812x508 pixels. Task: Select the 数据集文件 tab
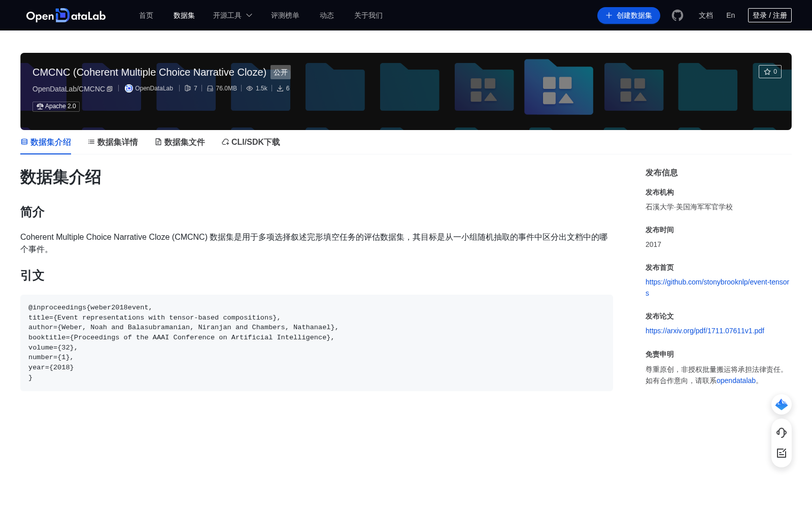(180, 142)
